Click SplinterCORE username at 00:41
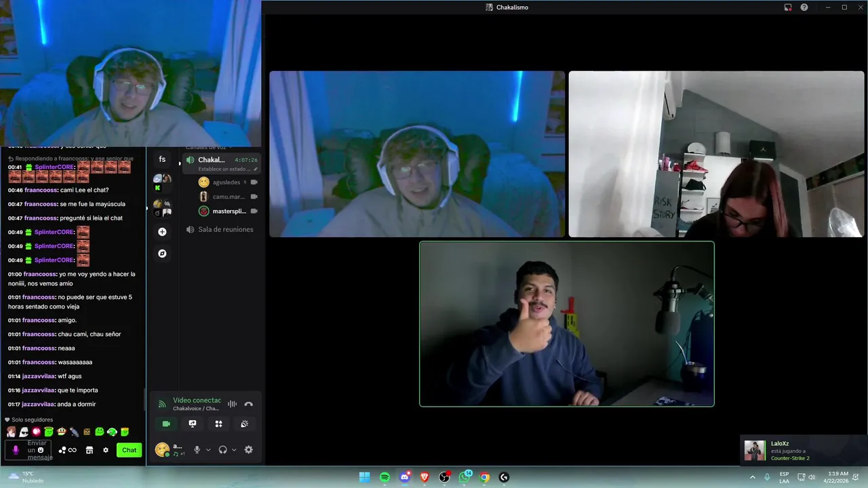This screenshot has width=868, height=488. [54, 167]
